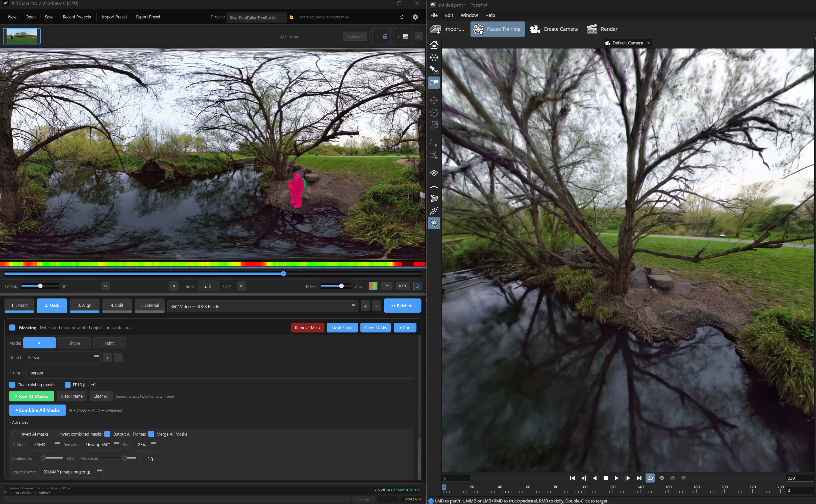Click the Run AI Masks button

point(31,396)
